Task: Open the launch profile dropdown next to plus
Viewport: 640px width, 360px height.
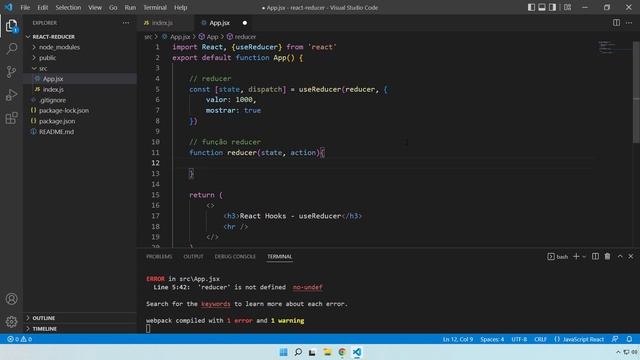Action: 584,257
